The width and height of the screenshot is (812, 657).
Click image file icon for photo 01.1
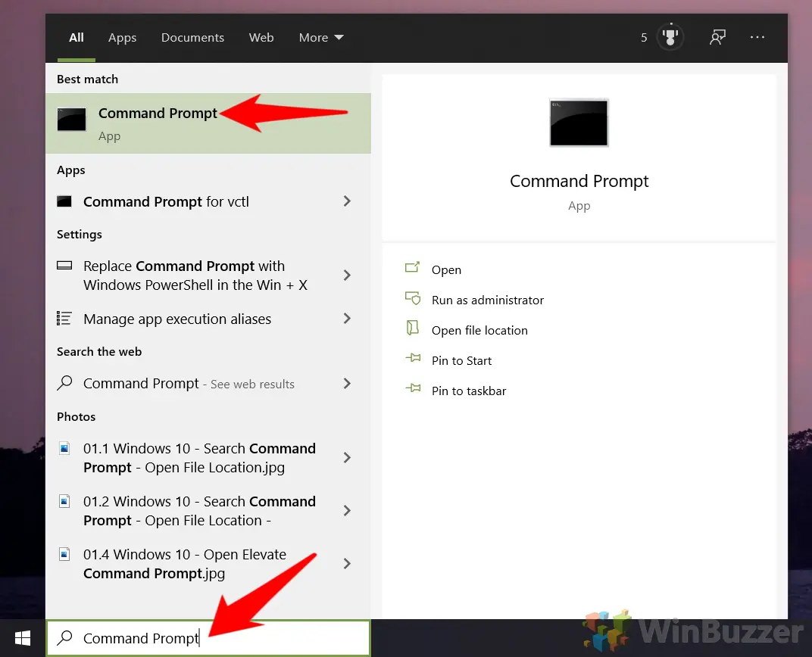pos(64,448)
